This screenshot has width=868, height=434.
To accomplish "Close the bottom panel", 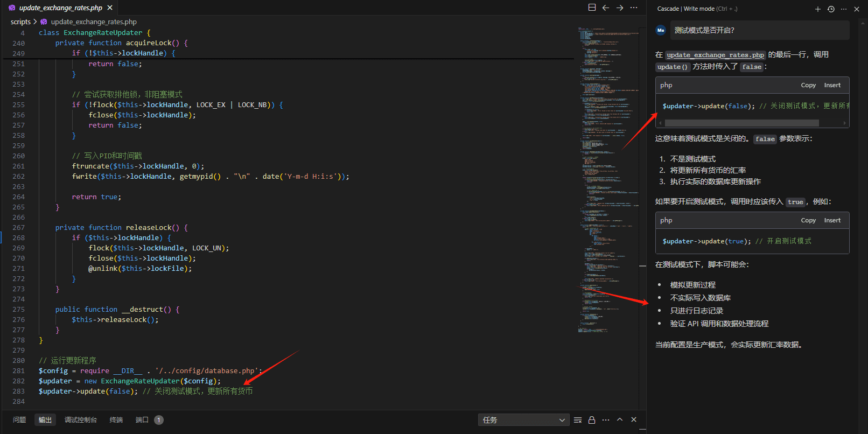I will pos(634,419).
